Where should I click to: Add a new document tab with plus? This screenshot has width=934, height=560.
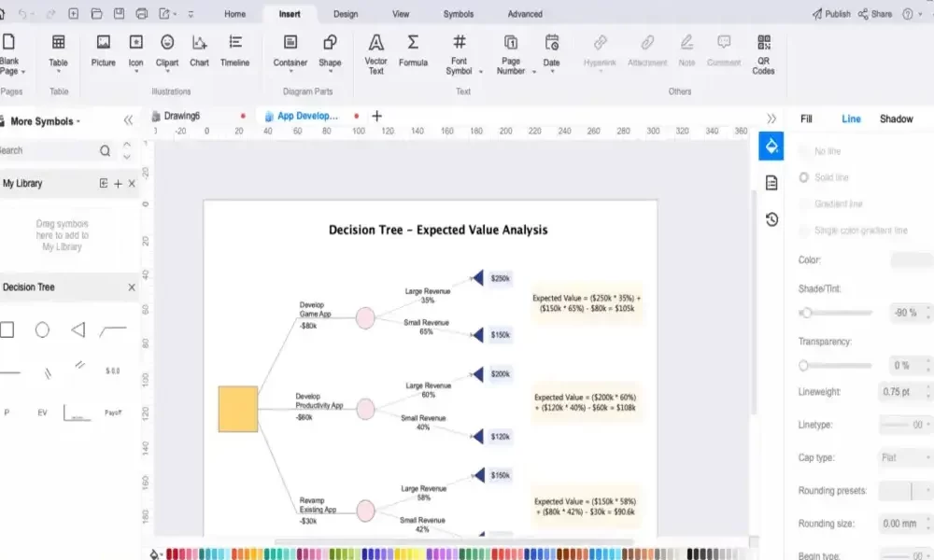pos(376,116)
